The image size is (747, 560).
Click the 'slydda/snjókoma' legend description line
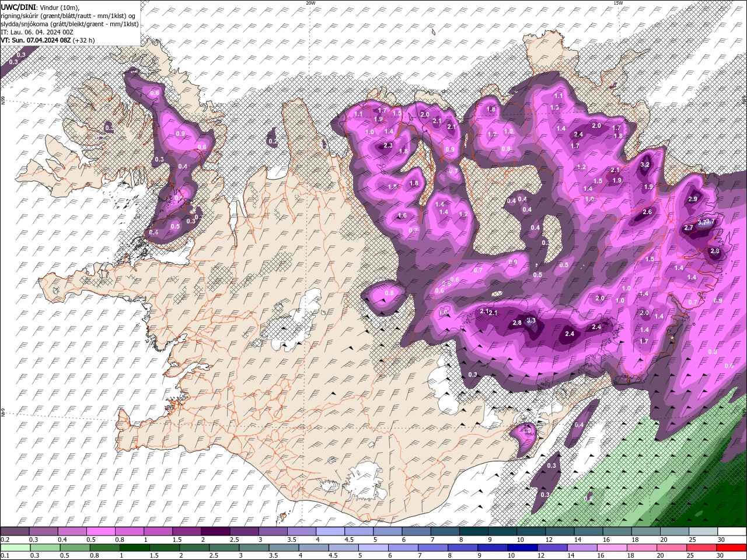[69, 24]
